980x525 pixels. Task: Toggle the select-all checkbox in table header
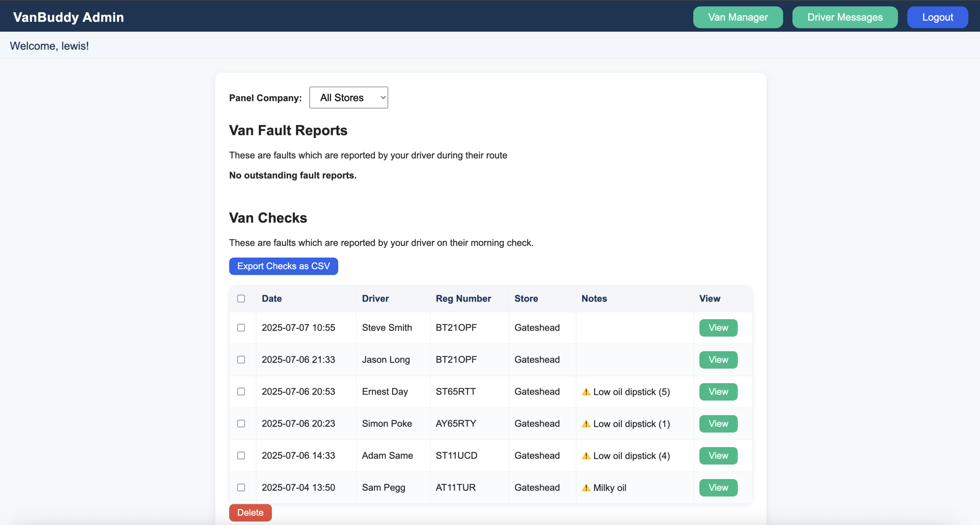pos(241,298)
